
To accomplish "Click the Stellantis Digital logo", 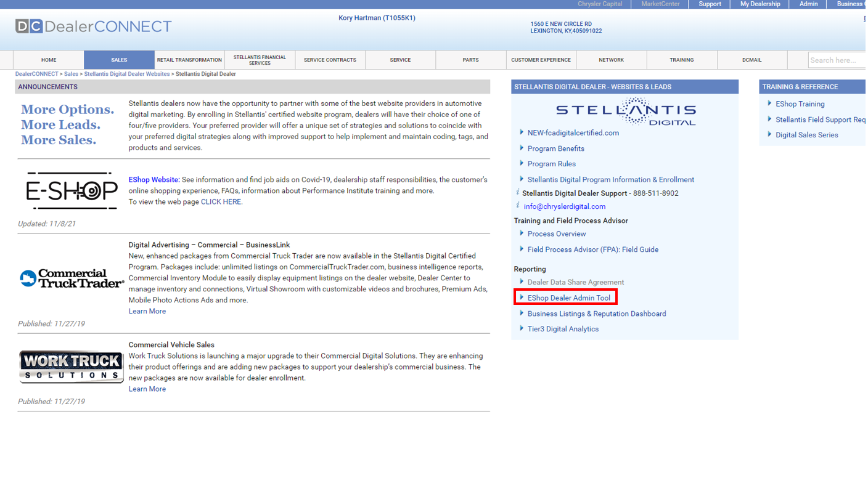I will coord(626,111).
